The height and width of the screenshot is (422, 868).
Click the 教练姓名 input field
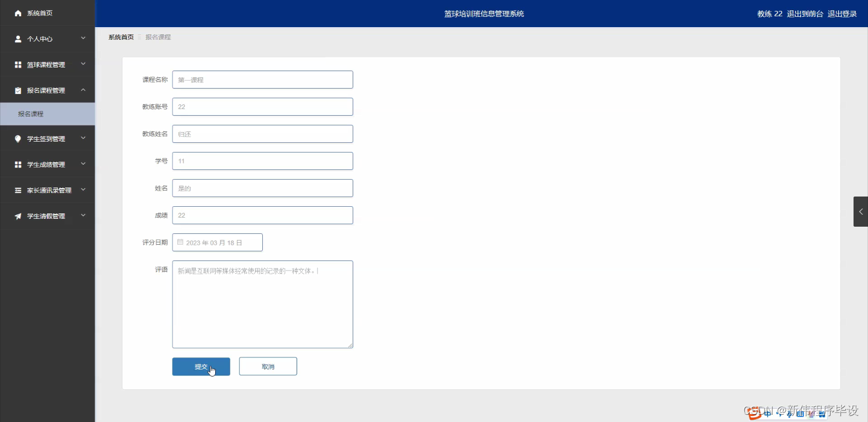click(263, 134)
